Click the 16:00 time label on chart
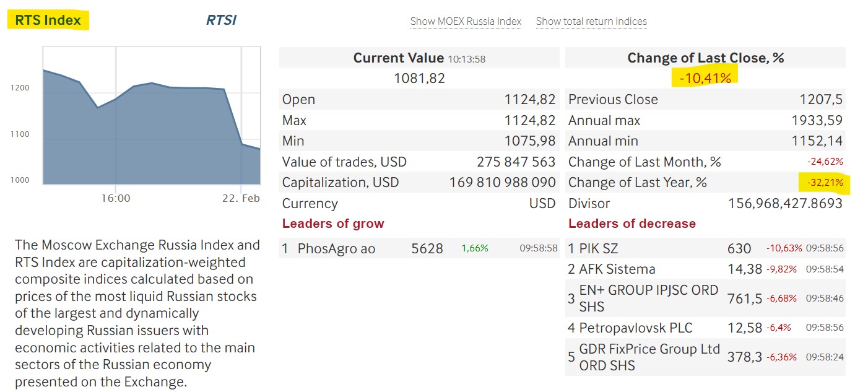Screen dimensions: 868x392 pyautogui.click(x=116, y=198)
